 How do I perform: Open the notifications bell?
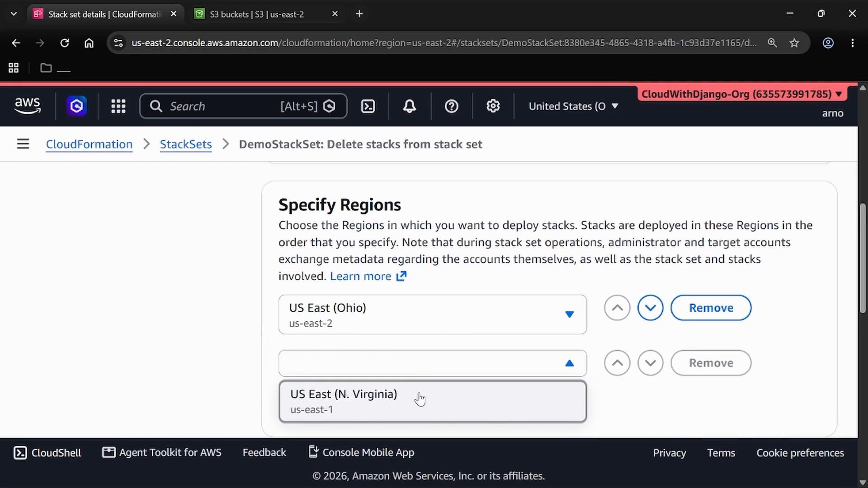[410, 106]
